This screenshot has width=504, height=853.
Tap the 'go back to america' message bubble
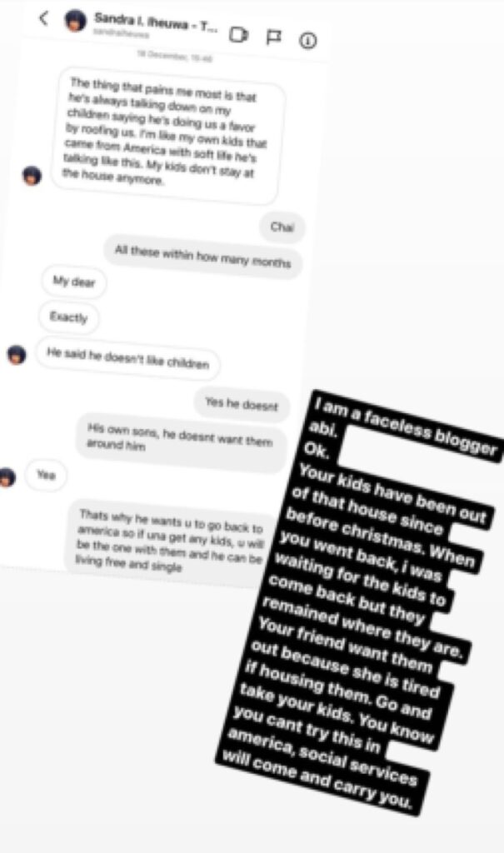point(172,543)
